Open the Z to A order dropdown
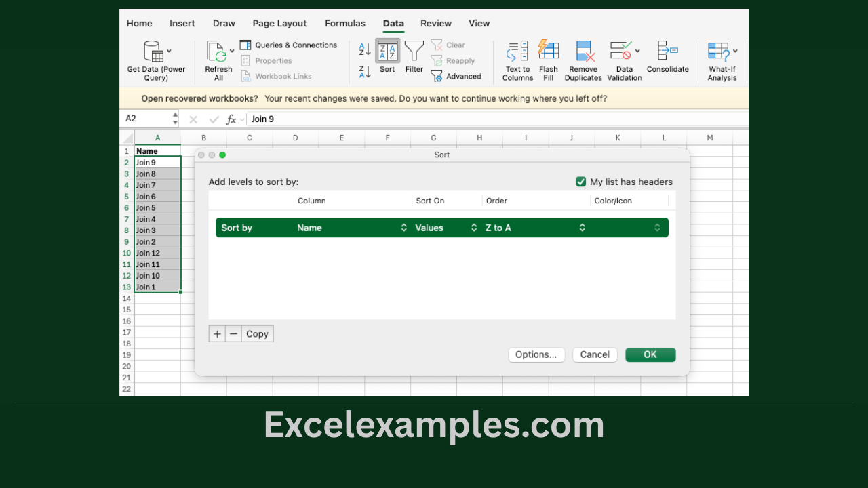The image size is (868, 488). tap(536, 228)
